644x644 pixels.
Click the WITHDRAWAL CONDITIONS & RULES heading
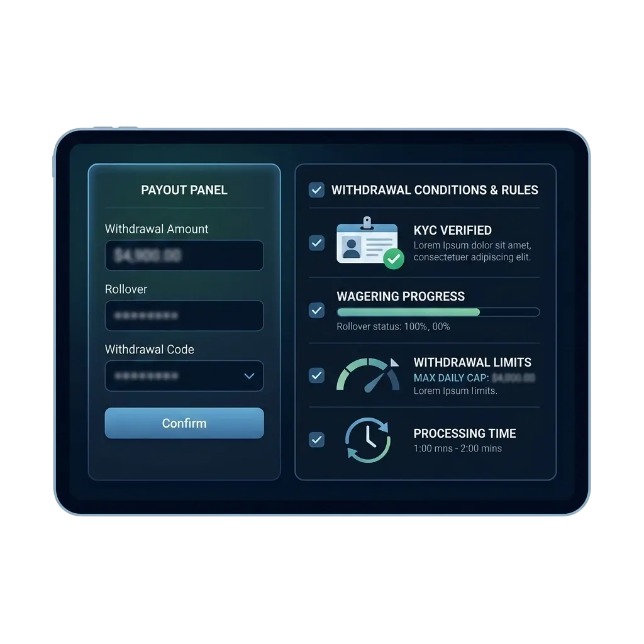pos(435,190)
